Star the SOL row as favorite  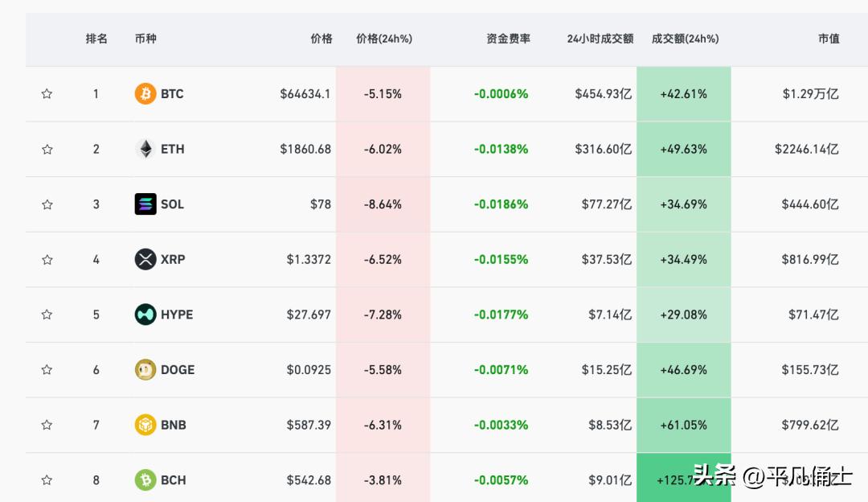tap(47, 204)
